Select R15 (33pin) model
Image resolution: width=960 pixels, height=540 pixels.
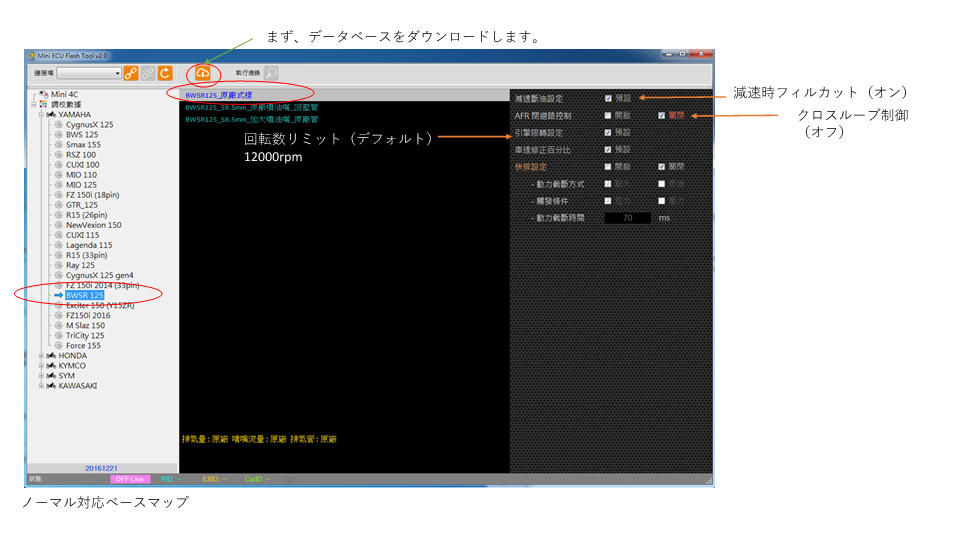point(86,255)
